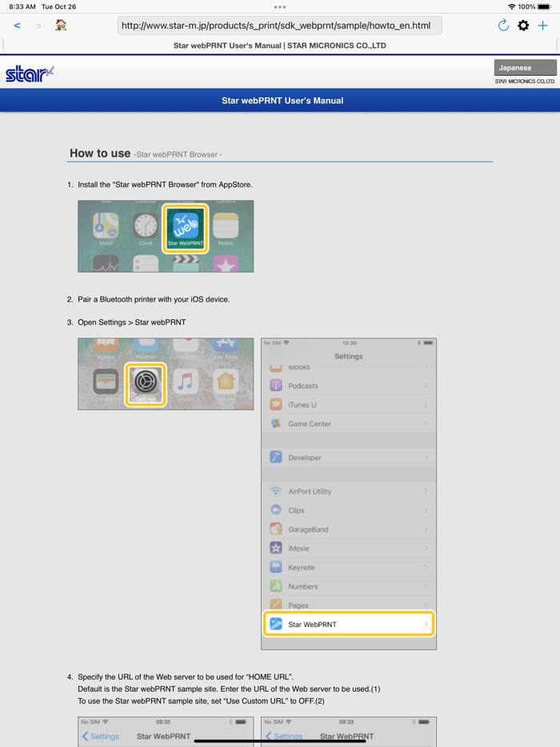560x747 pixels.
Task: Click chevron on the Numbers row
Action: pyautogui.click(x=426, y=586)
